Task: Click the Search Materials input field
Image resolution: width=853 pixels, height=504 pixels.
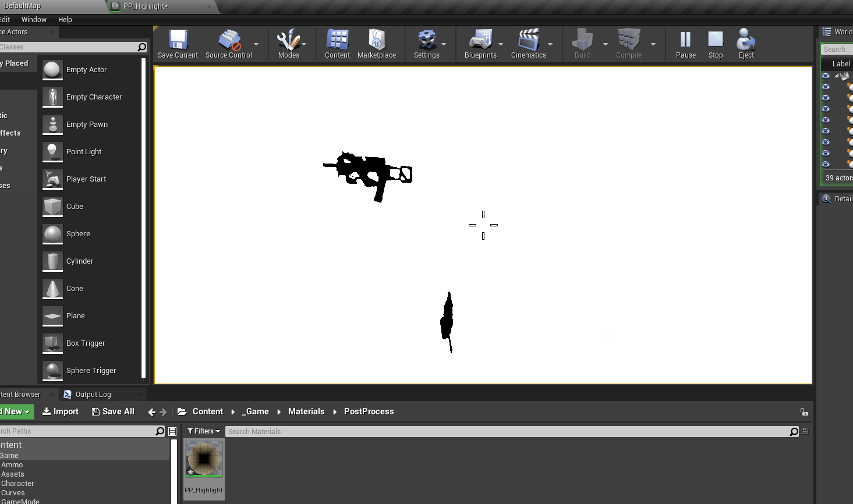Action: click(507, 431)
